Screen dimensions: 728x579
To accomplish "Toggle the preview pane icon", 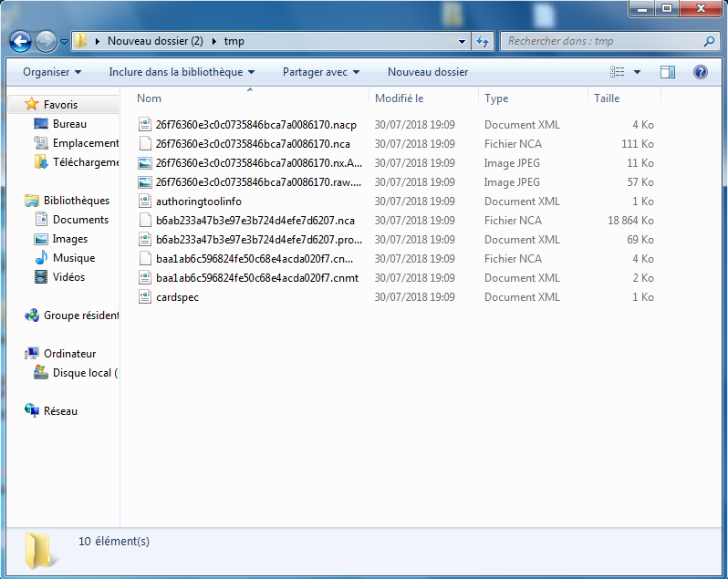I will (668, 72).
